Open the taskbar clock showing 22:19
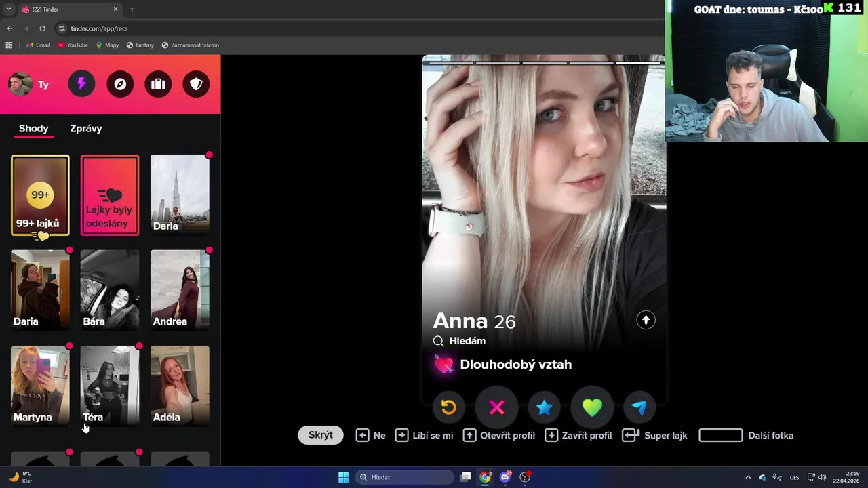The image size is (868, 488). click(847, 477)
